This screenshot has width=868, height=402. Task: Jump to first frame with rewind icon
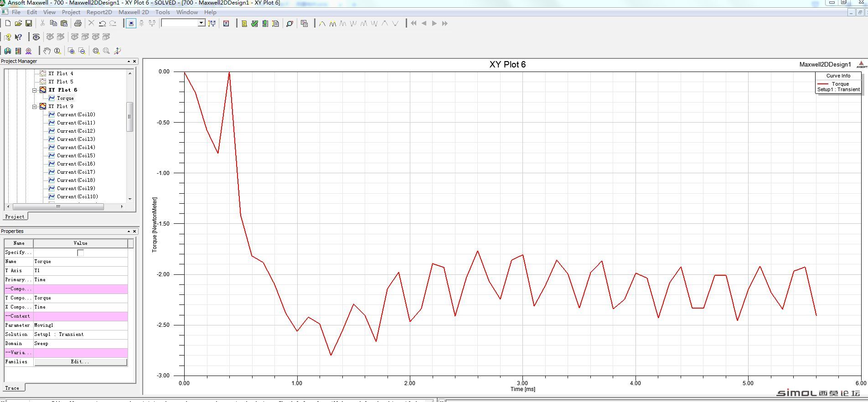(413, 23)
